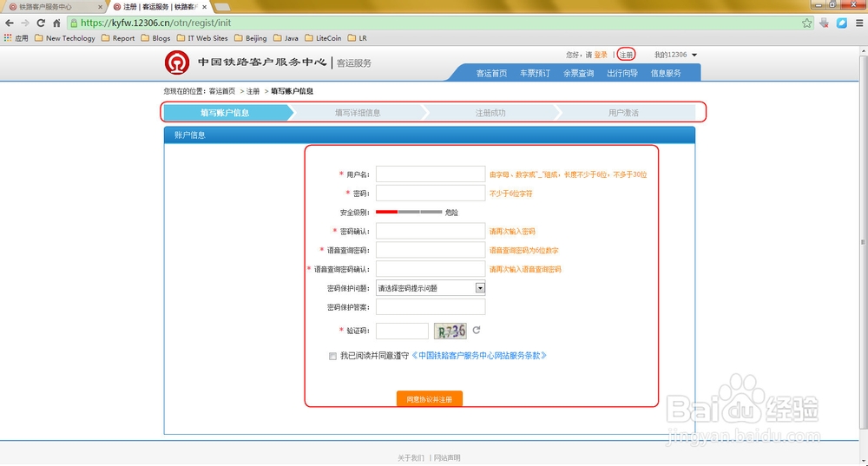868x466 pixels.
Task: Focus the 密码确认 input field
Action: pyautogui.click(x=431, y=231)
